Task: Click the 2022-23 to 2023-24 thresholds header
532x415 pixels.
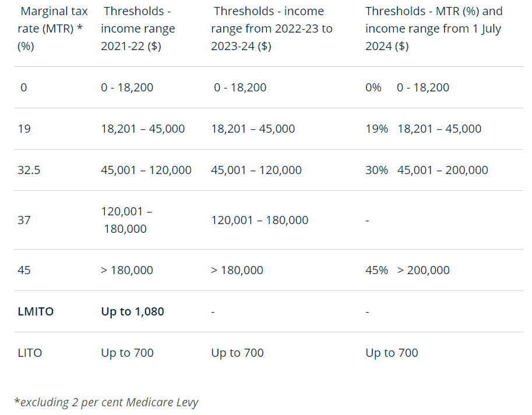Action: coord(272,29)
